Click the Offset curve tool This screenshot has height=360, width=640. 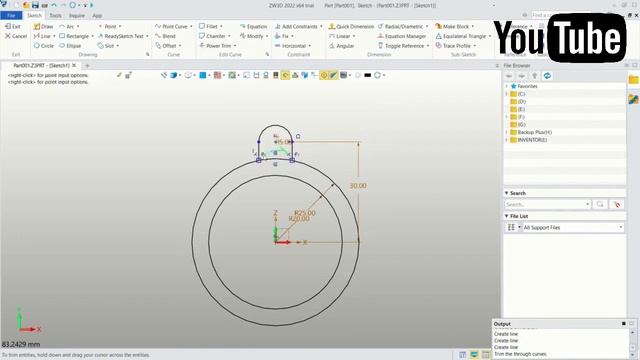point(166,46)
